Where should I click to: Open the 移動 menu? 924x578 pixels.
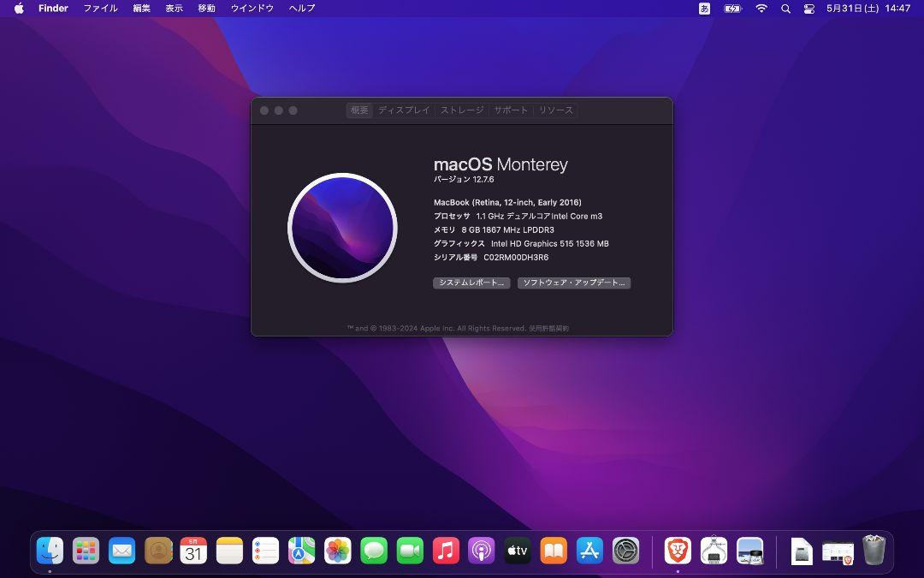click(x=206, y=9)
